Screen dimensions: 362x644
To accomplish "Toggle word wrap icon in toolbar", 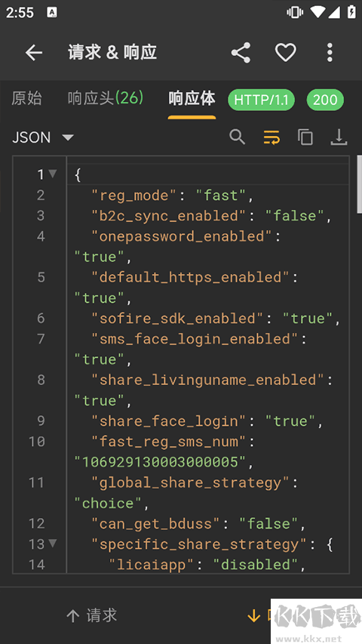I will (x=271, y=137).
